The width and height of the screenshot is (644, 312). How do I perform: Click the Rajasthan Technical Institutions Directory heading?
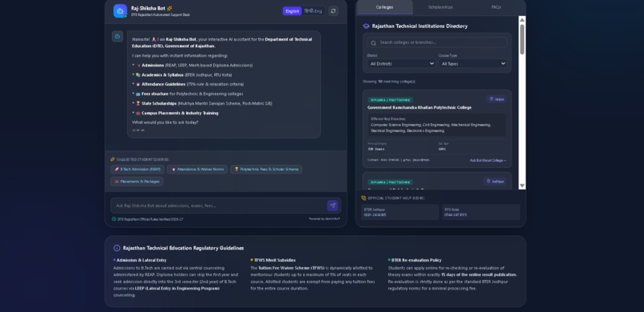pyautogui.click(x=419, y=26)
